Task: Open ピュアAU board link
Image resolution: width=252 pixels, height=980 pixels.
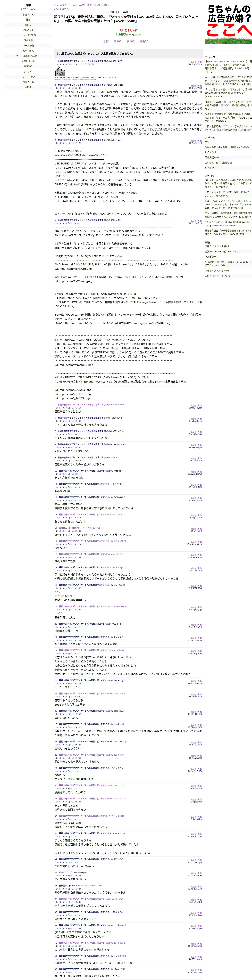Action: click(x=28, y=72)
